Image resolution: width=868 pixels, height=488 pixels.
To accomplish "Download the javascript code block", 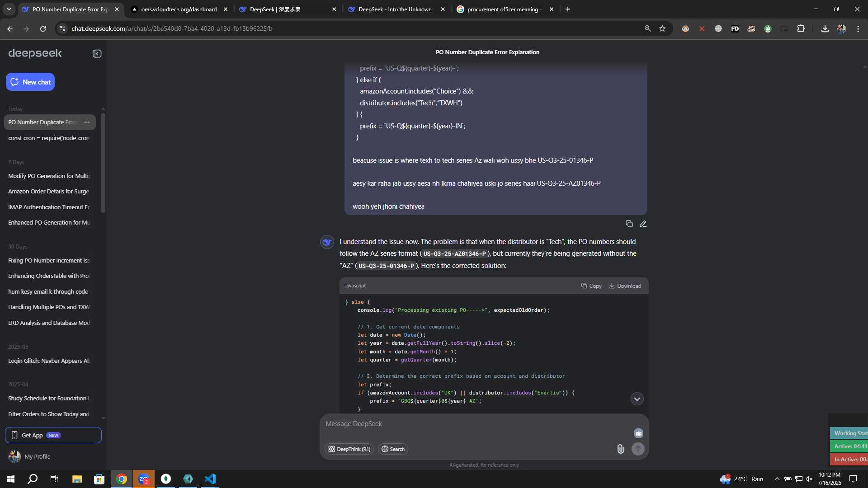I will tap(625, 286).
